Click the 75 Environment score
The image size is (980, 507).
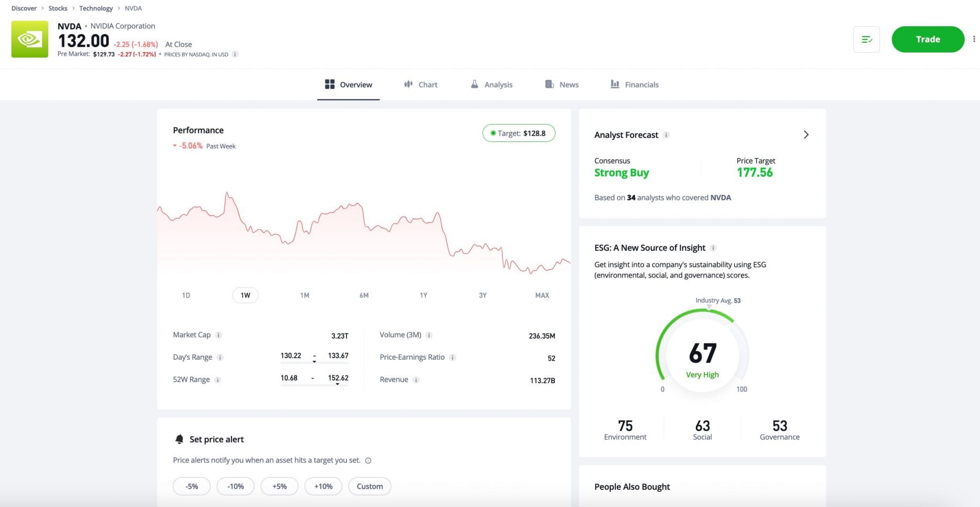625,426
